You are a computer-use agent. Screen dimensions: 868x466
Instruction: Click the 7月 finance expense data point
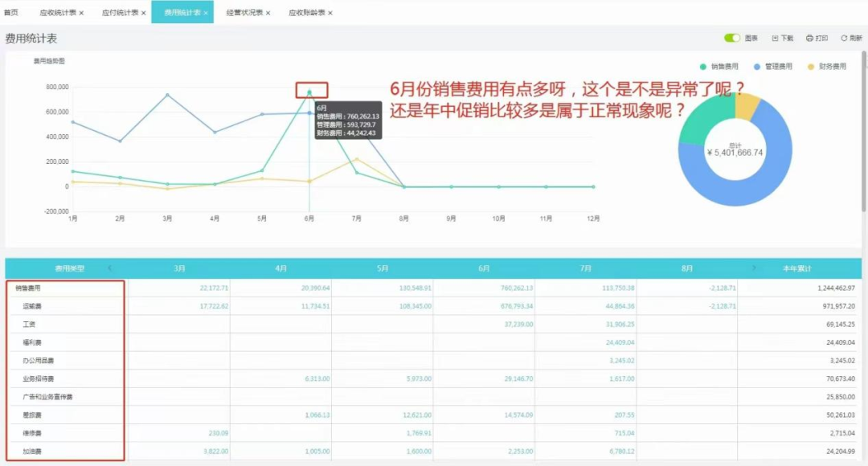coord(357,159)
